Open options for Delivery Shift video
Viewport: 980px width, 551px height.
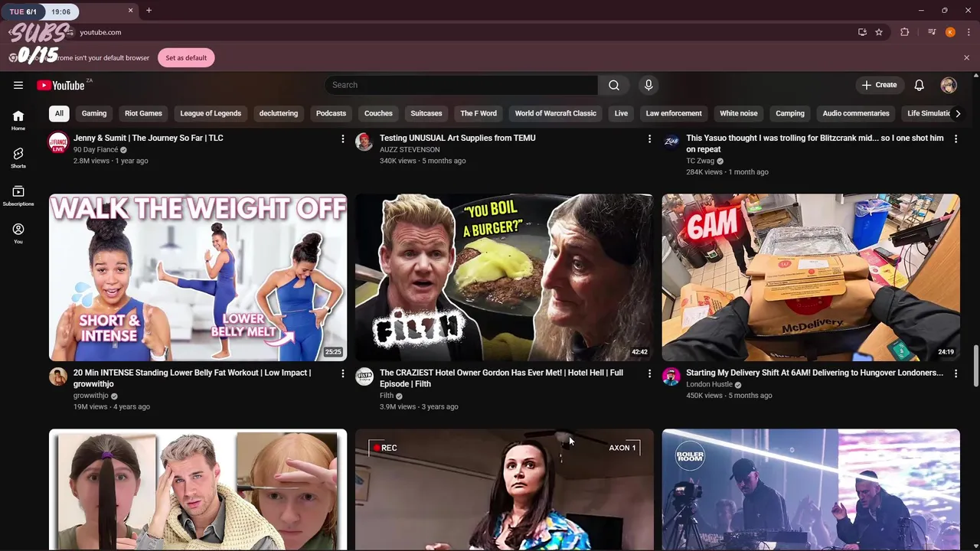955,373
